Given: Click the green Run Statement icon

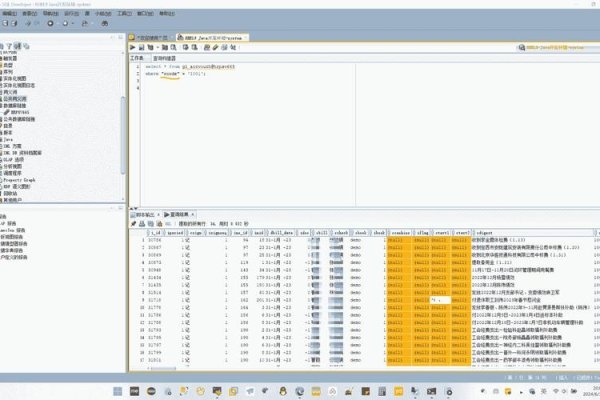Looking at the screenshot, I should (133, 47).
